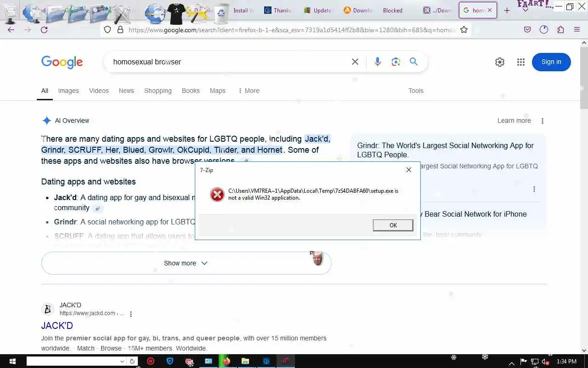Viewport: 588px width, 368px height.
Task: Switch to the News results tab
Action: pos(126,91)
